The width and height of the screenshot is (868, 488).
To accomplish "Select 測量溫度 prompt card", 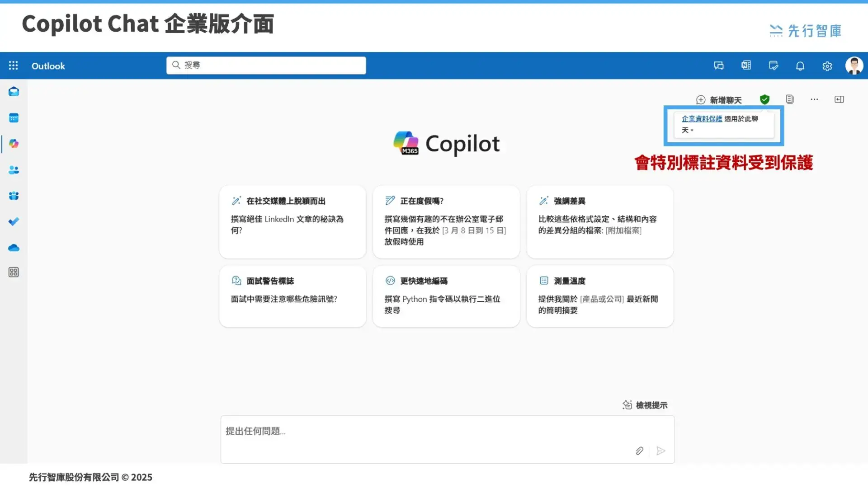I will pyautogui.click(x=600, y=296).
